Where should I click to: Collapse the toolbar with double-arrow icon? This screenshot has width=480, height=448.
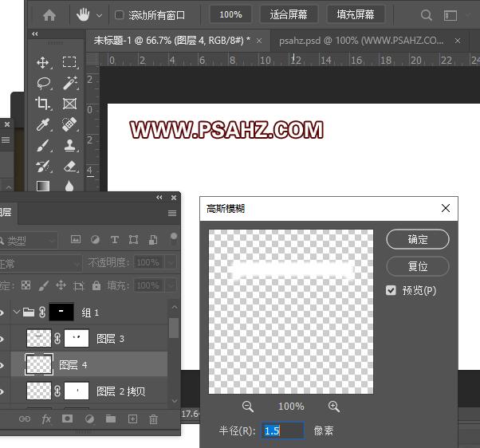pyautogui.click(x=35, y=34)
